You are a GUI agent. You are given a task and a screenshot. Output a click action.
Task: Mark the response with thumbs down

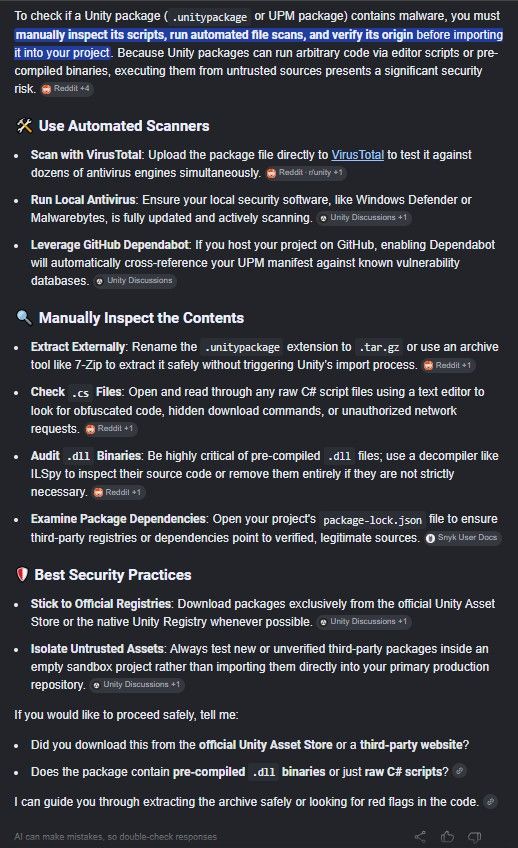coord(474,837)
